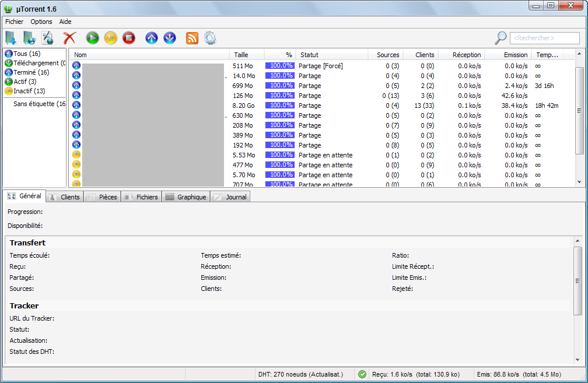
Task: Switch to the Pièces tab
Action: click(102, 197)
